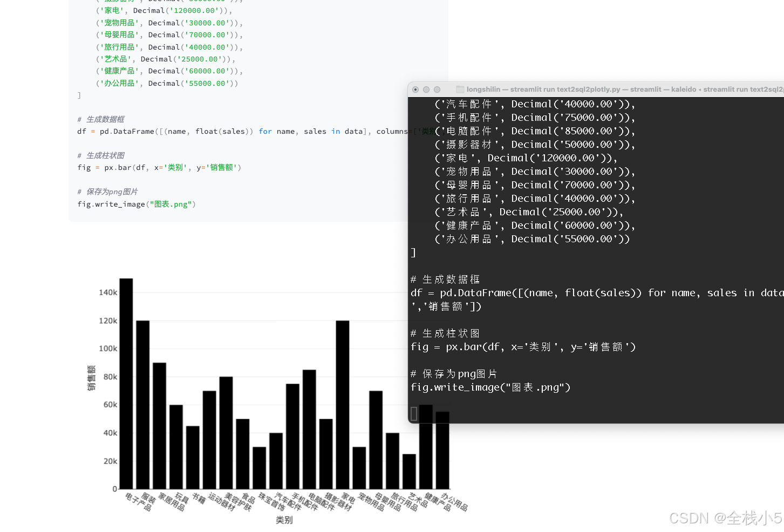The image size is (784, 532).
Task: Click the 类别 x-axis title below chart
Action: pos(284,520)
